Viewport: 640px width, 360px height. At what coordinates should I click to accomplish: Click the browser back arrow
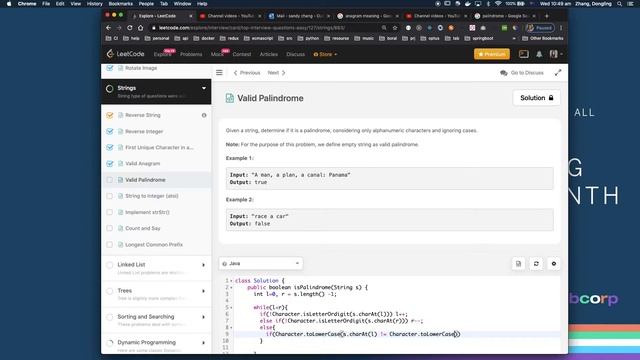point(108,28)
